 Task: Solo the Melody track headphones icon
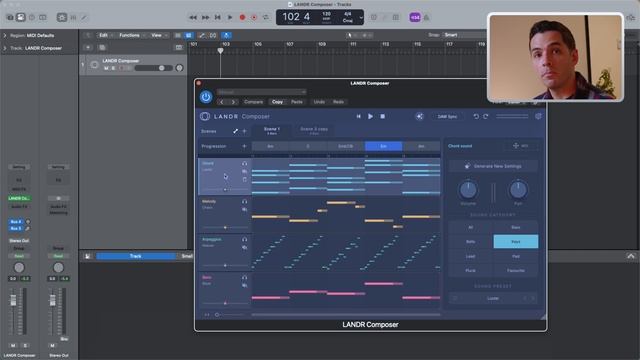tap(244, 202)
